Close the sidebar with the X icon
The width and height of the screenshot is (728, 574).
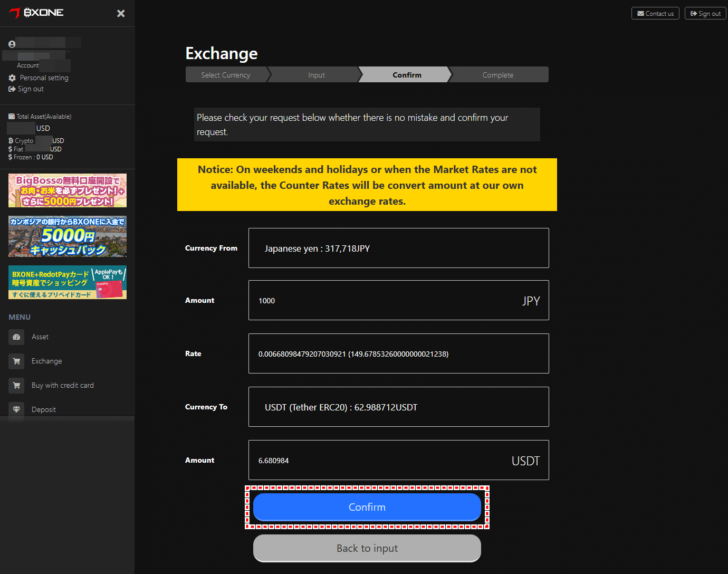(121, 14)
